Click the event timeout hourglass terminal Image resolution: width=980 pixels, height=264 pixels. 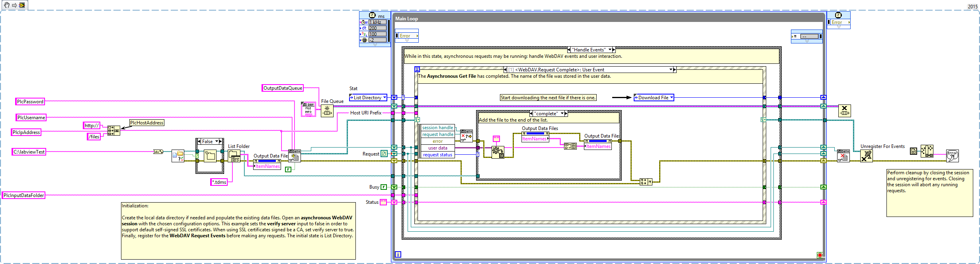click(417, 69)
